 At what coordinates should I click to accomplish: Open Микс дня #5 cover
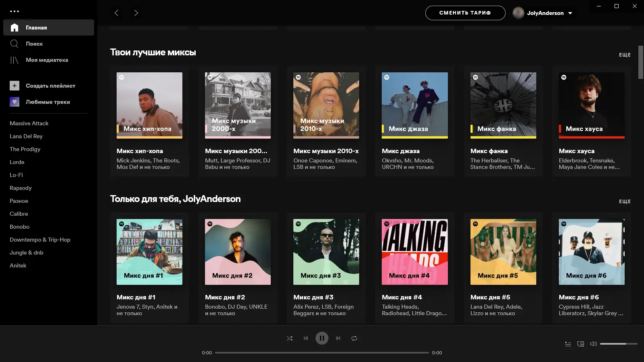coord(503,252)
